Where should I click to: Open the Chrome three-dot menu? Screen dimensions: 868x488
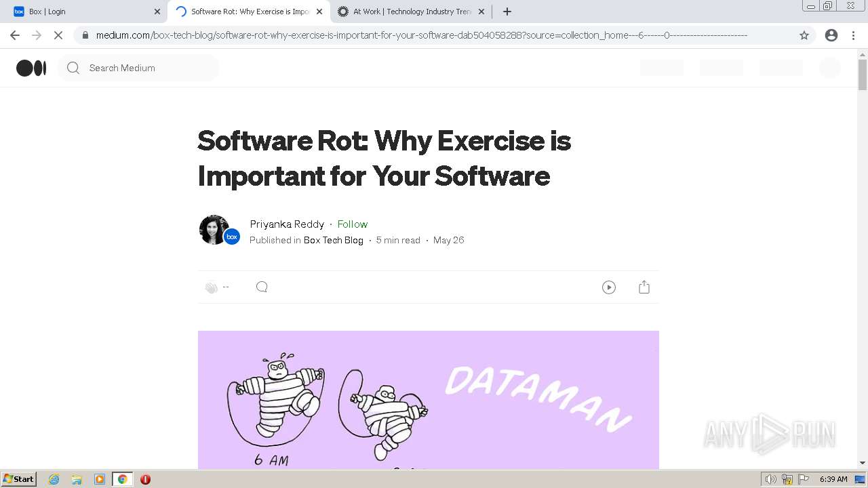click(854, 35)
